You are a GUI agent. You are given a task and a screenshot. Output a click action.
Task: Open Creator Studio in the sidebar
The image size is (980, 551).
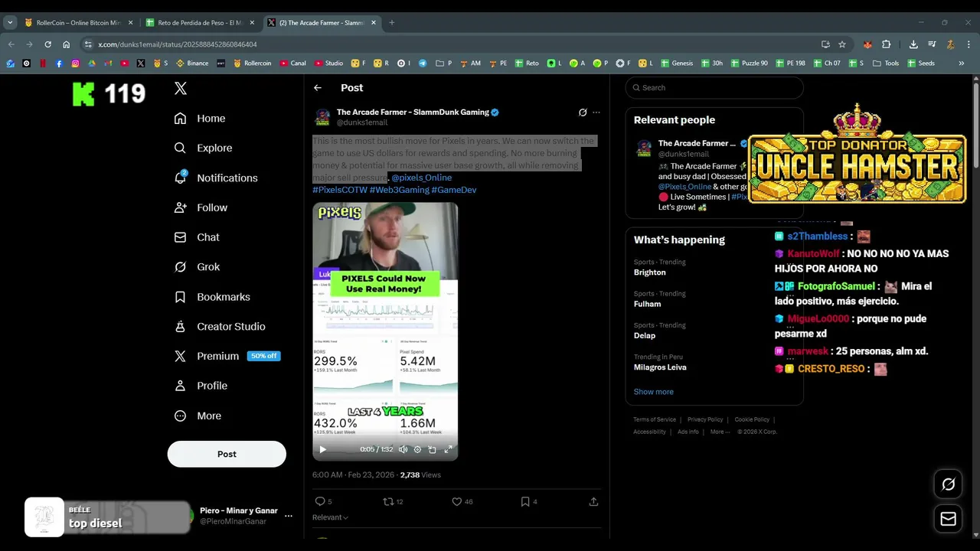(x=220, y=327)
